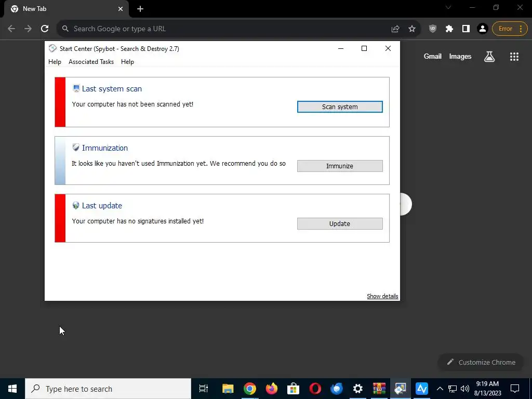This screenshot has width=532, height=399.
Task: Expand hidden system tray icons
Action: click(x=440, y=389)
